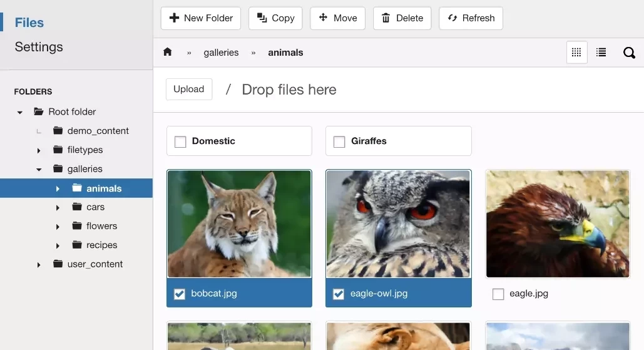The height and width of the screenshot is (350, 644).
Task: Select demo_content in folder tree
Action: (98, 131)
